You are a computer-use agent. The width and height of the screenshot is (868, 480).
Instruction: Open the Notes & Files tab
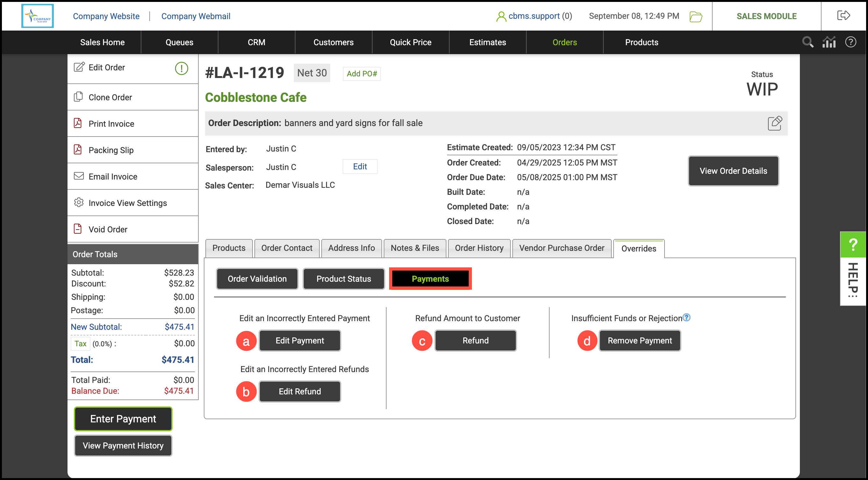point(415,248)
